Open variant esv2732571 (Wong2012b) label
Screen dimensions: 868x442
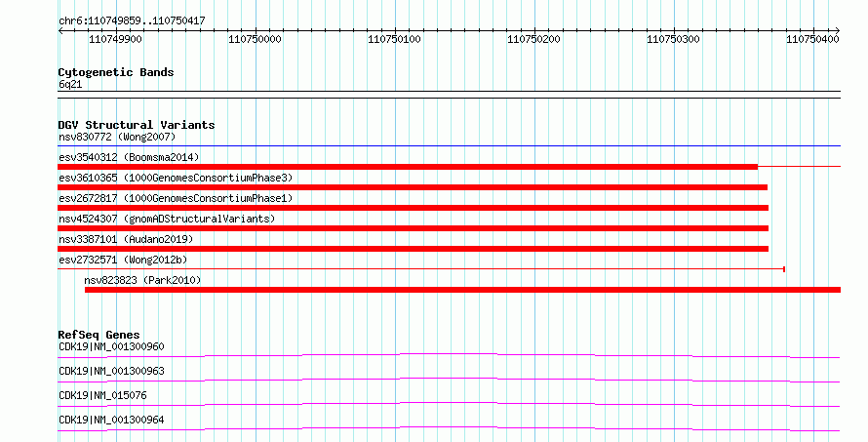coord(123,260)
